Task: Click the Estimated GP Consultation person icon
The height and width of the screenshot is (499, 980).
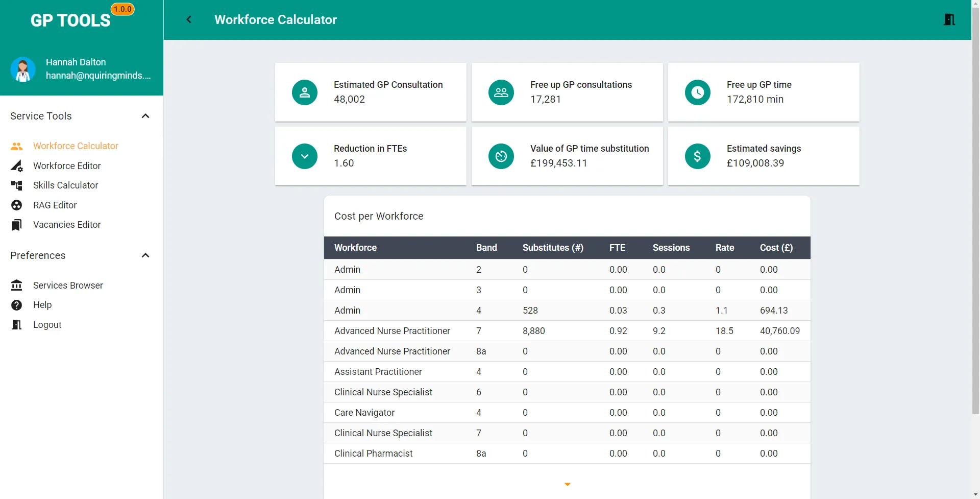Action: (305, 92)
